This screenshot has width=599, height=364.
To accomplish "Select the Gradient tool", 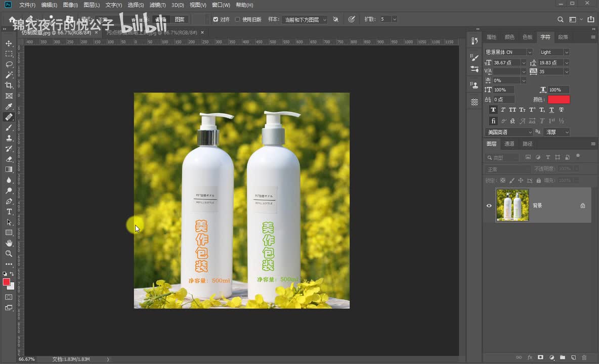I will 9,169.
